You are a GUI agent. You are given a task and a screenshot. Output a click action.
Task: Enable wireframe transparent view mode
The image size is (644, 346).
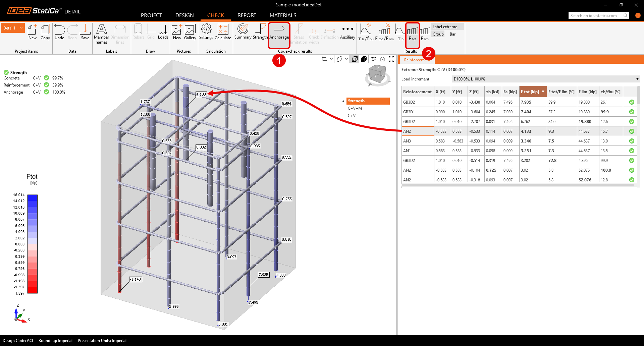(355, 59)
